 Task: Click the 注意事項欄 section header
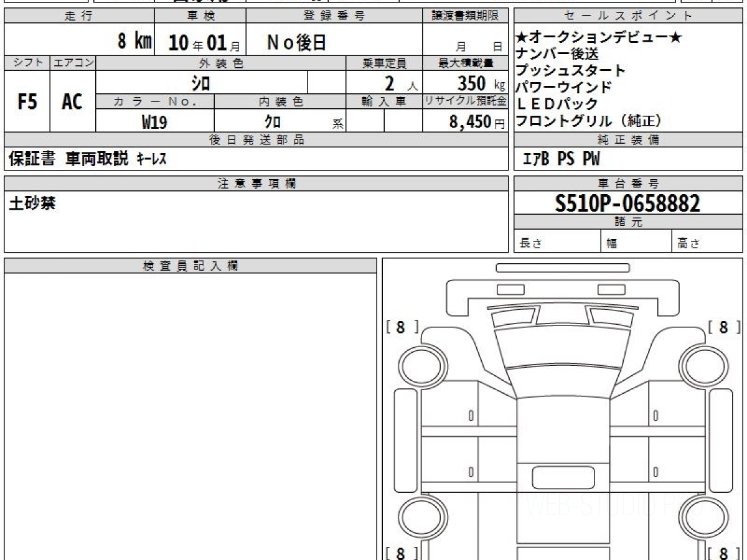[256, 184]
